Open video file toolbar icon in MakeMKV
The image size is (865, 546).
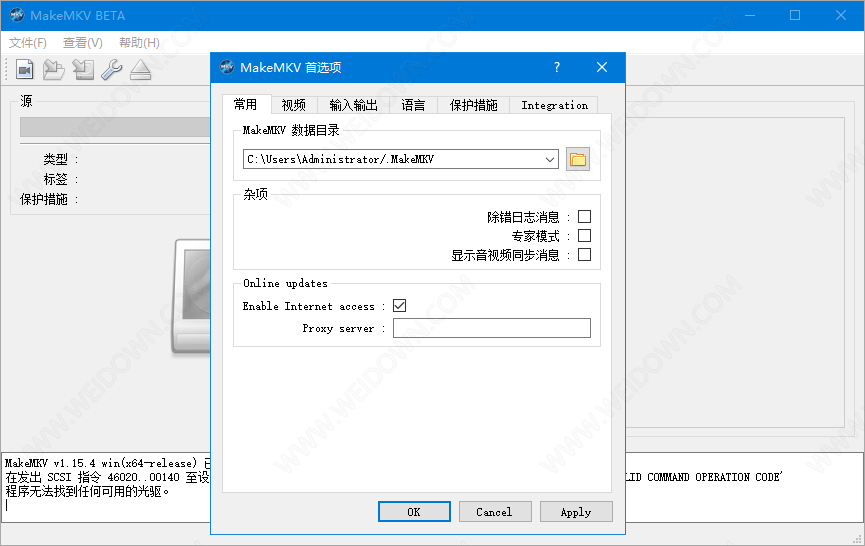coord(24,69)
